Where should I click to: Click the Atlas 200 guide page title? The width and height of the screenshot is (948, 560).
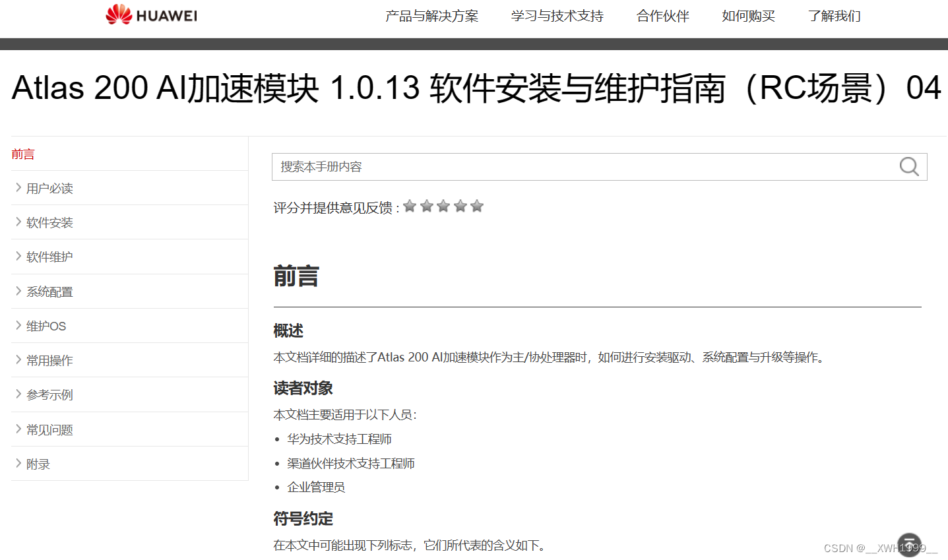(476, 88)
